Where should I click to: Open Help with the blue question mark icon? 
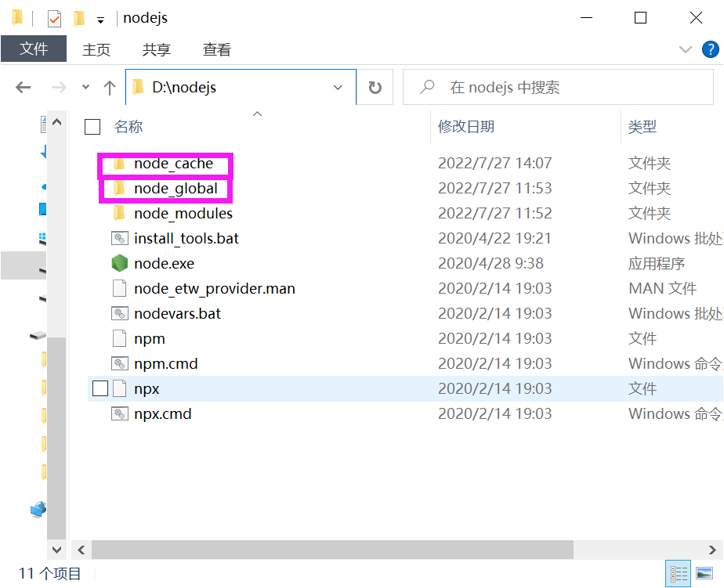(710, 49)
